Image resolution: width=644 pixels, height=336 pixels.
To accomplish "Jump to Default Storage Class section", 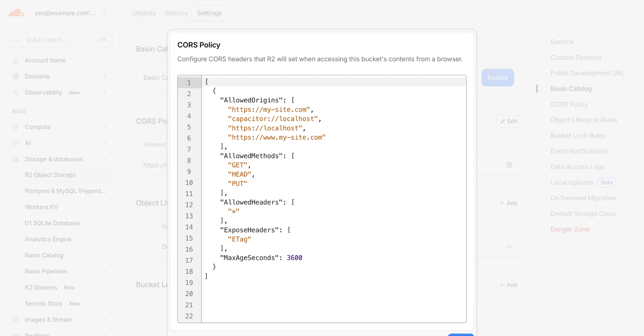I will (583, 214).
